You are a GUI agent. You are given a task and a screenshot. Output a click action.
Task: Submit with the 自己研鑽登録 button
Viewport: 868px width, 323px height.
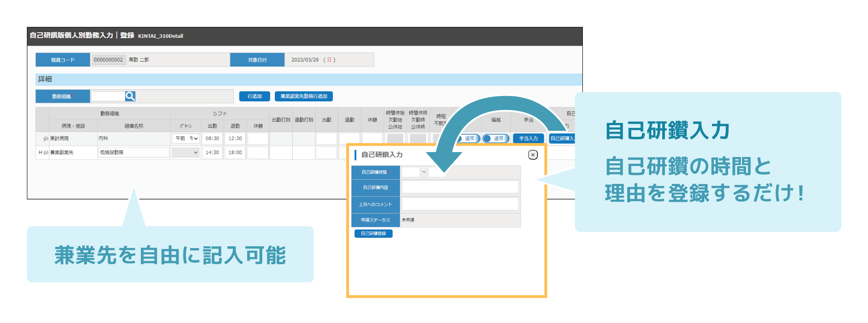(373, 233)
